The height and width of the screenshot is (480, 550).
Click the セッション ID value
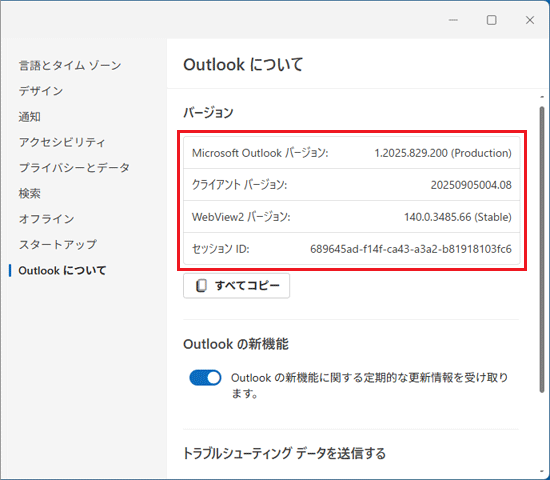pyautogui.click(x=411, y=249)
